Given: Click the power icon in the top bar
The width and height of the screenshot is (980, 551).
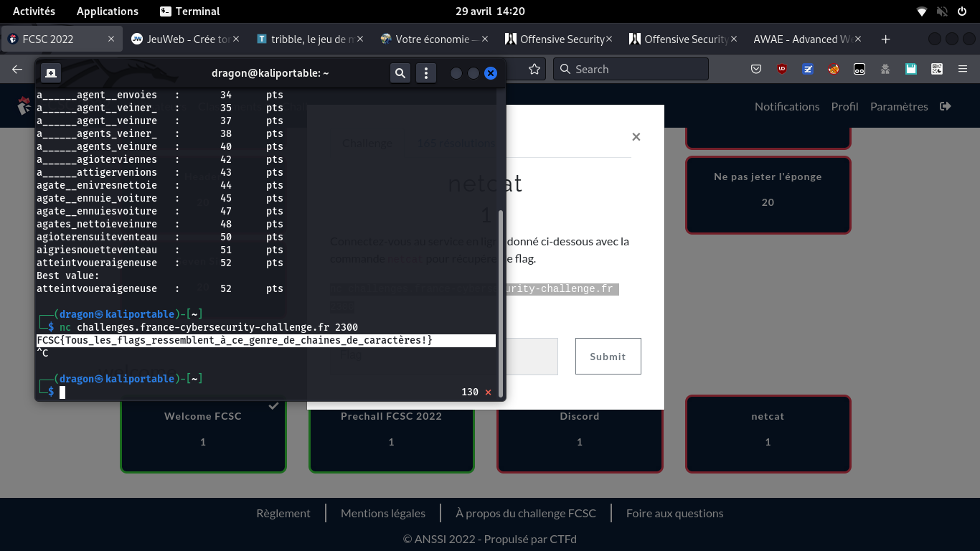Looking at the screenshot, I should point(962,11).
